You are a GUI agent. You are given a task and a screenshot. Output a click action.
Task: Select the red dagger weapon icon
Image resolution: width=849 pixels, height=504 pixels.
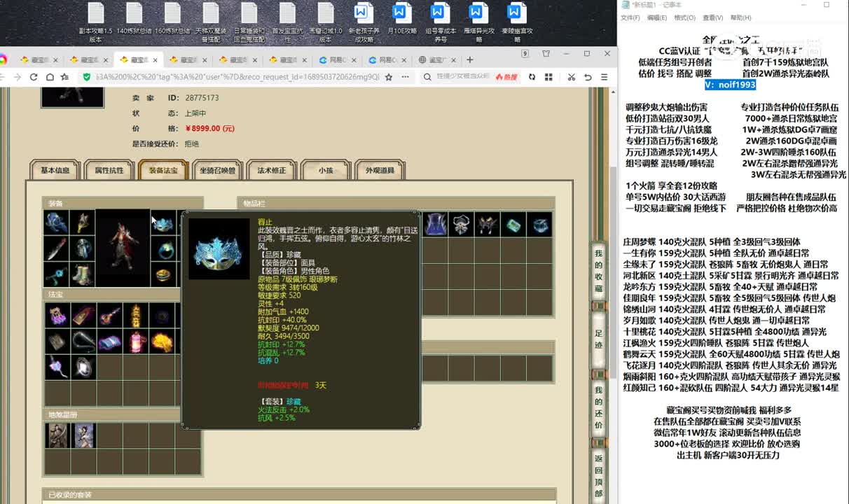tap(56, 248)
